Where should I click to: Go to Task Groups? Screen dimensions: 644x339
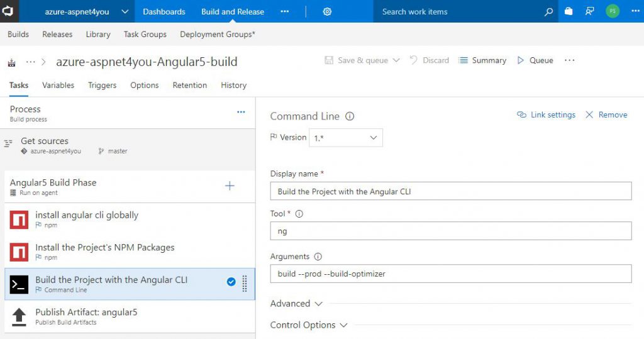145,34
